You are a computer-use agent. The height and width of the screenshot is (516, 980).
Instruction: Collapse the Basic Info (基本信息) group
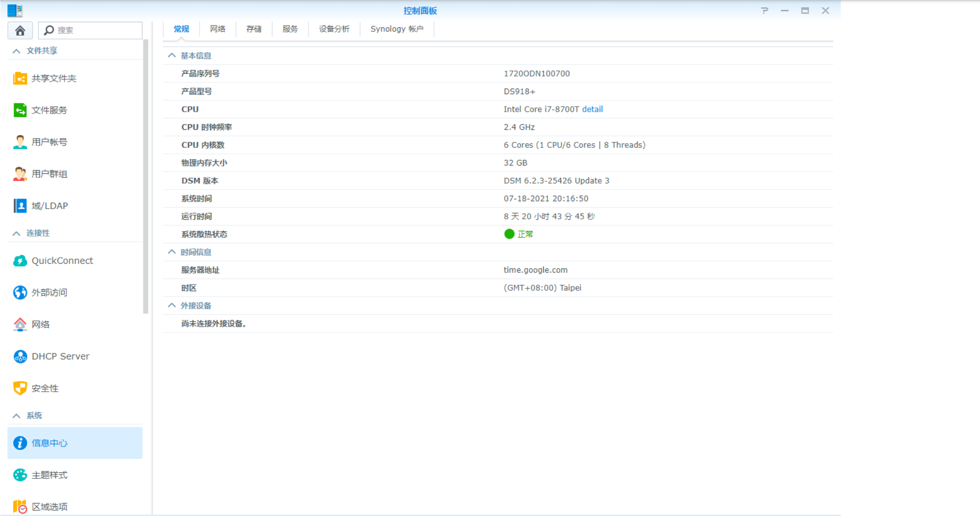(172, 56)
